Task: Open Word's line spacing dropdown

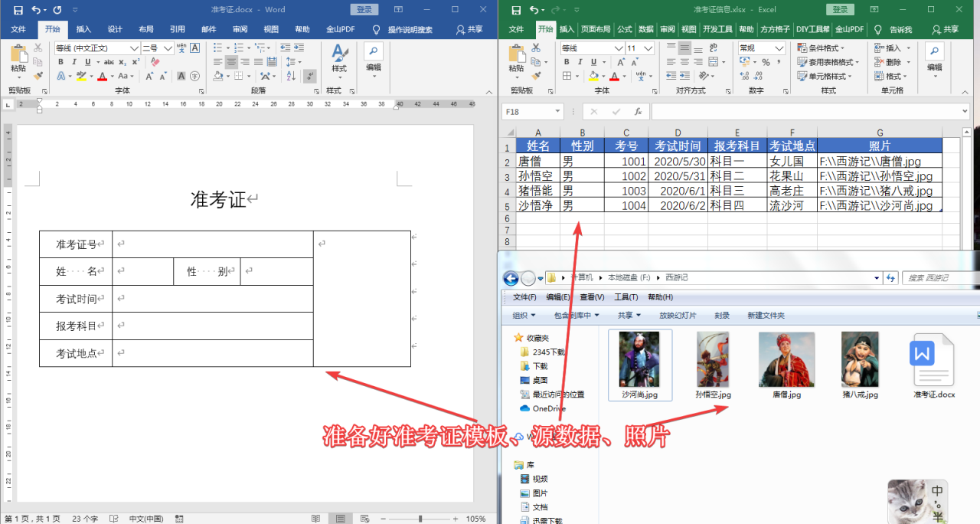Action: pyautogui.click(x=289, y=62)
